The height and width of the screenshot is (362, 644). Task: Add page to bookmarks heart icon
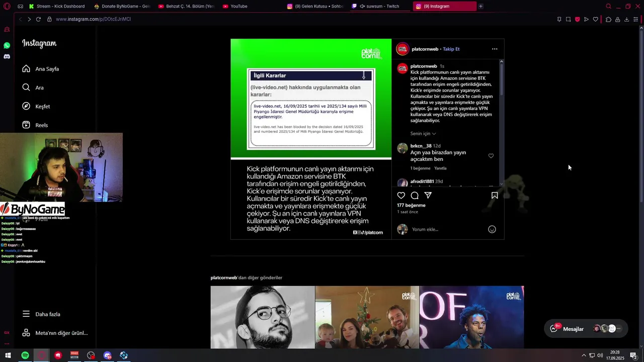coord(596,19)
